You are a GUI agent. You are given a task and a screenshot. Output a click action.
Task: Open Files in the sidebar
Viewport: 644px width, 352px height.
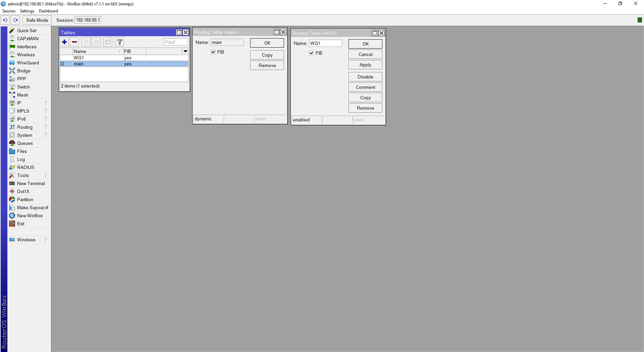pos(29,151)
